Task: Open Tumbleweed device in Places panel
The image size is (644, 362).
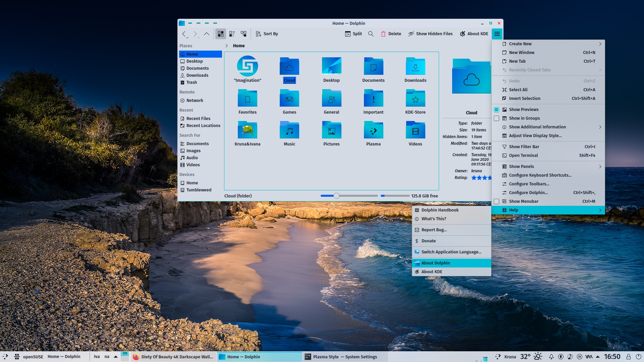Action: [201, 190]
